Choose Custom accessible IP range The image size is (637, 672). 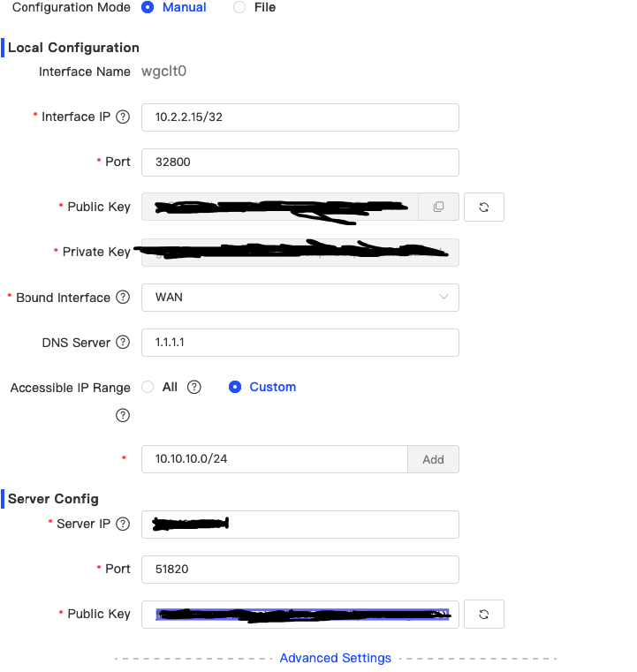click(x=235, y=387)
